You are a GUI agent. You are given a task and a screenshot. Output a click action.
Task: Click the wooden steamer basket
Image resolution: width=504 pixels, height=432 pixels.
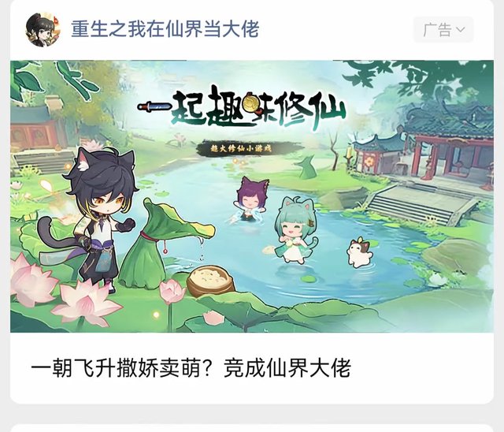coord(212,281)
